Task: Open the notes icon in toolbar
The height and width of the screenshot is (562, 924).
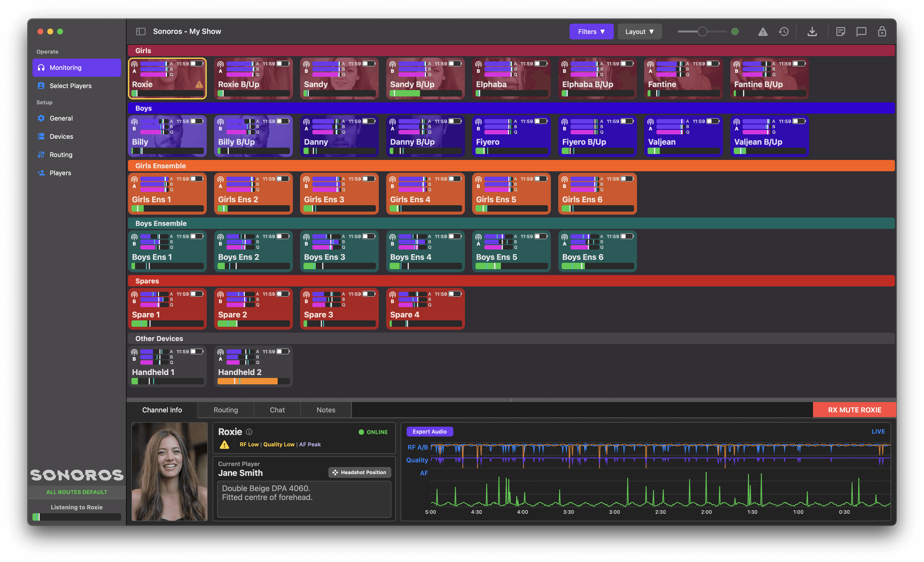Action: (840, 32)
